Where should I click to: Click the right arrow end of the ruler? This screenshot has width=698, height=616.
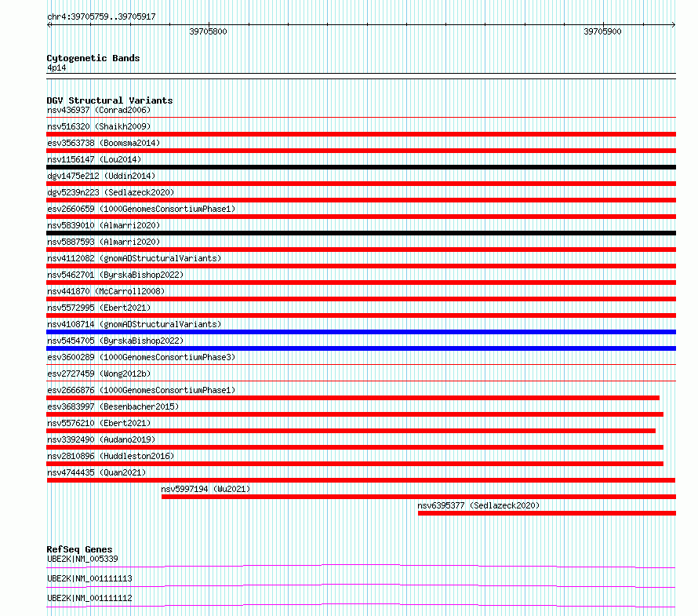coord(674,25)
